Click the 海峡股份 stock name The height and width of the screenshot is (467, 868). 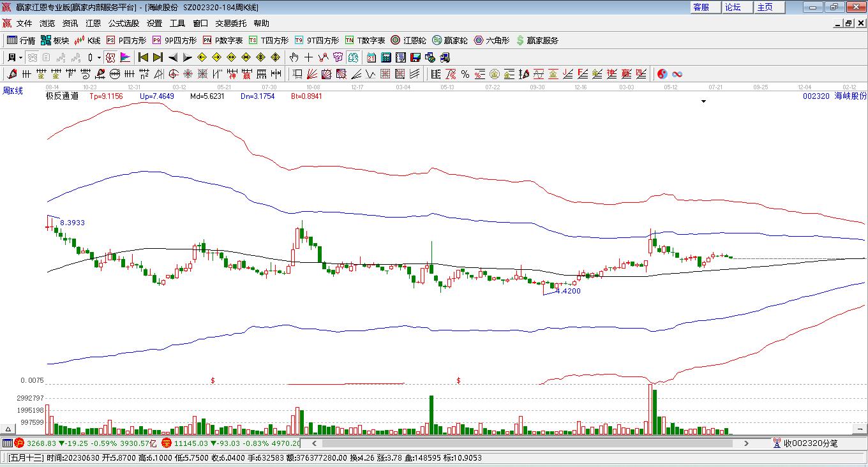(x=851, y=96)
